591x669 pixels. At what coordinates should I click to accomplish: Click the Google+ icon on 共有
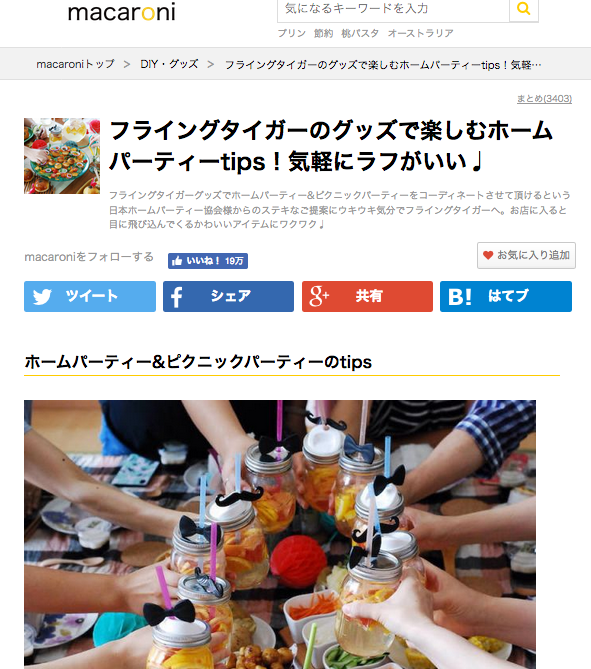coord(319,296)
